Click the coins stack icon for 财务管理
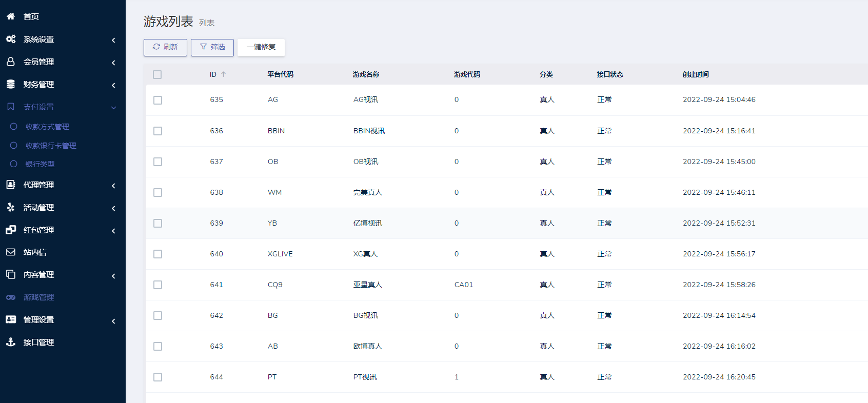 coord(10,84)
